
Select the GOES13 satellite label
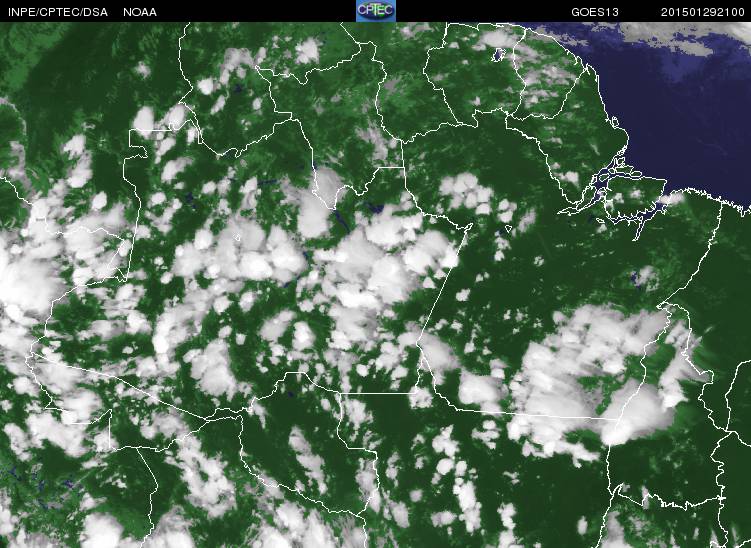(x=595, y=12)
